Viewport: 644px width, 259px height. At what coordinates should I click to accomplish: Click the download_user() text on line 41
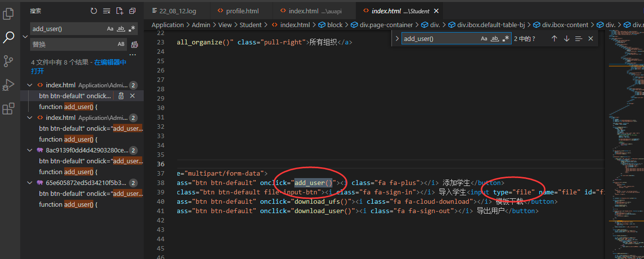[324, 211]
